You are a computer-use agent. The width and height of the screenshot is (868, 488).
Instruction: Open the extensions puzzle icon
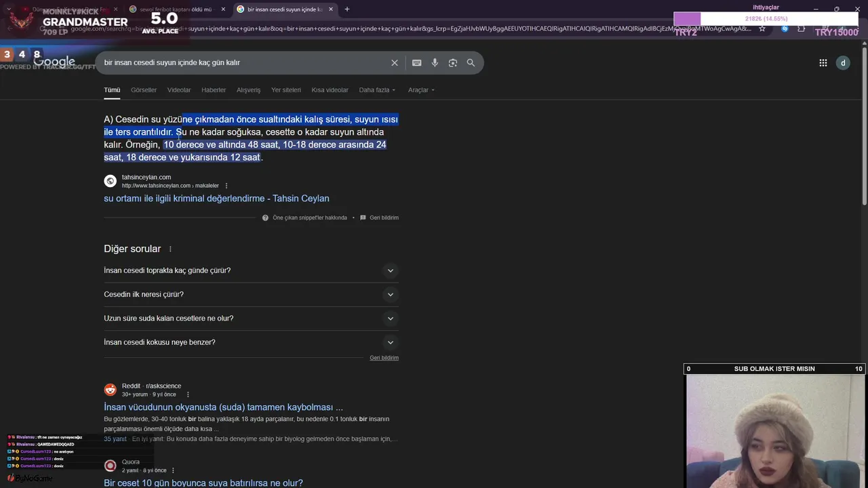pos(802,28)
